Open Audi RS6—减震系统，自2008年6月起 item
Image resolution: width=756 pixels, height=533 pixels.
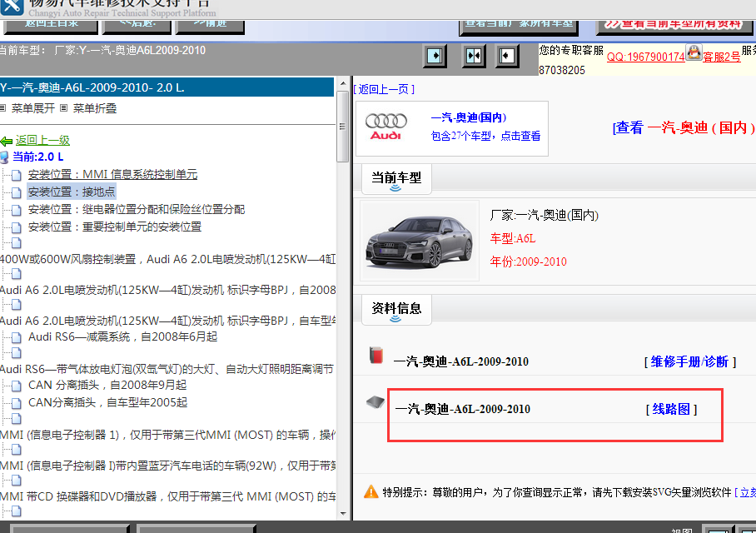pos(123,336)
